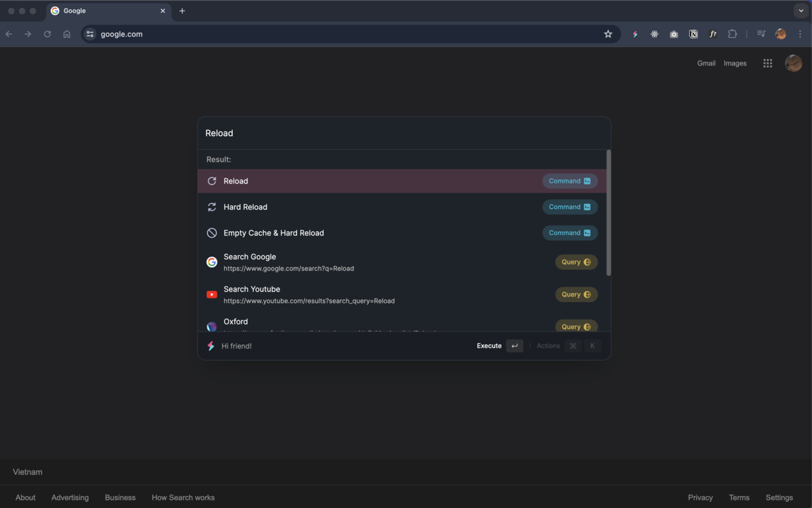Select Empty Cache & Hard Reload result
The height and width of the screenshot is (508, 812).
point(402,233)
